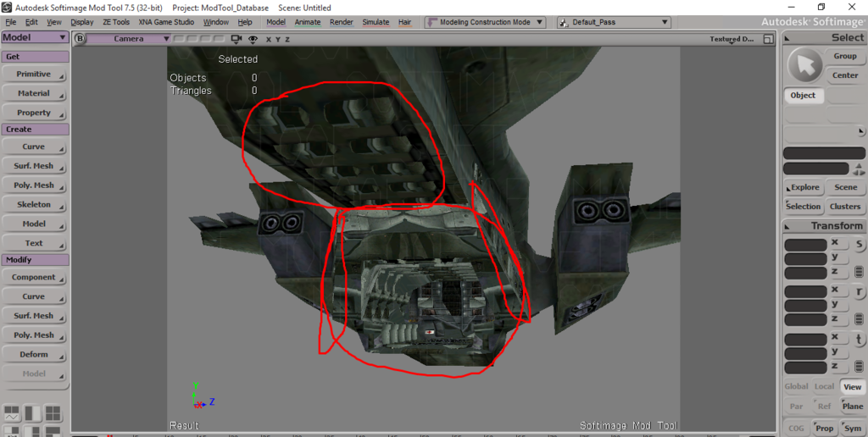Open the Edit menu
This screenshot has width=868, height=437.
(x=31, y=22)
